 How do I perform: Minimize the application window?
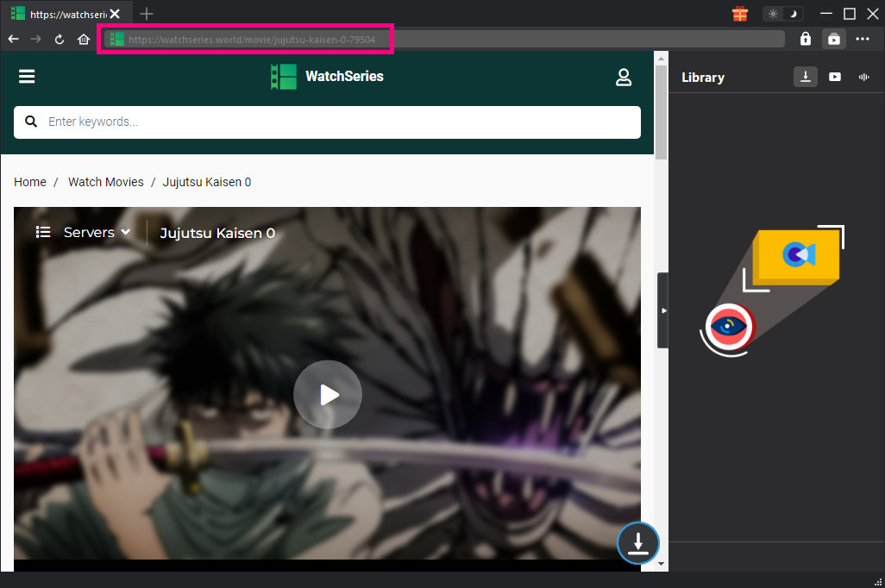coord(826,14)
